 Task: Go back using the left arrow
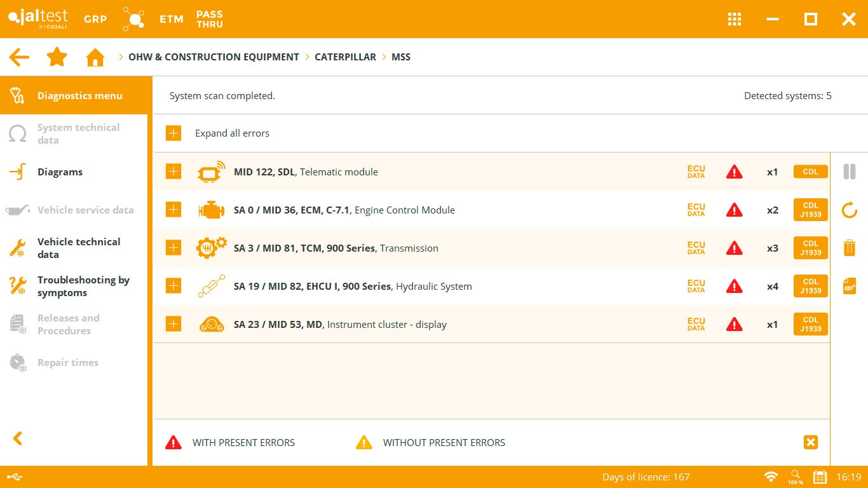point(19,57)
